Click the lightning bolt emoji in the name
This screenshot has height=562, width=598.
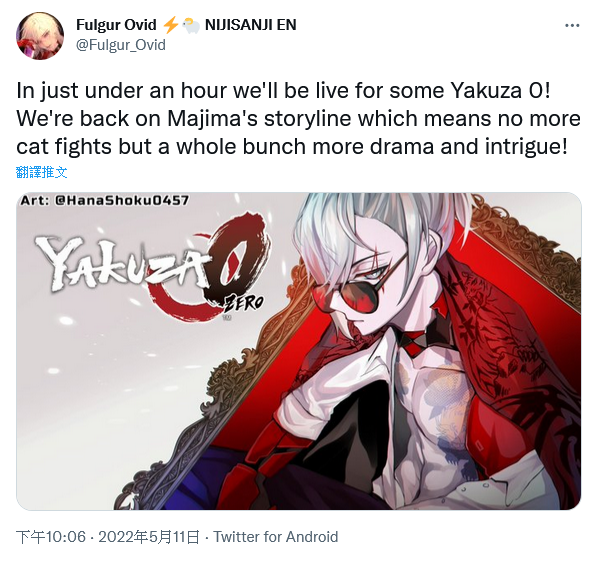pyautogui.click(x=170, y=25)
